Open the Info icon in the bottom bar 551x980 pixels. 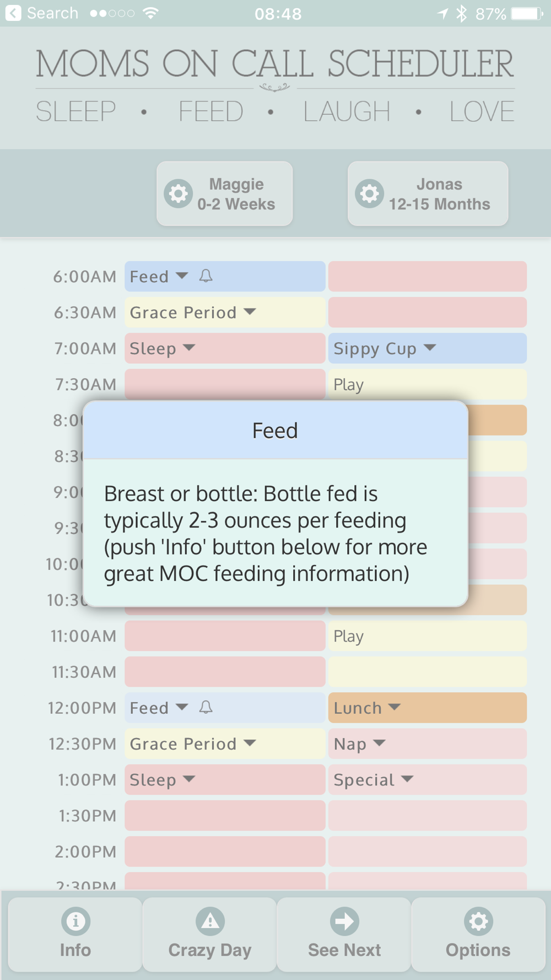(x=75, y=921)
